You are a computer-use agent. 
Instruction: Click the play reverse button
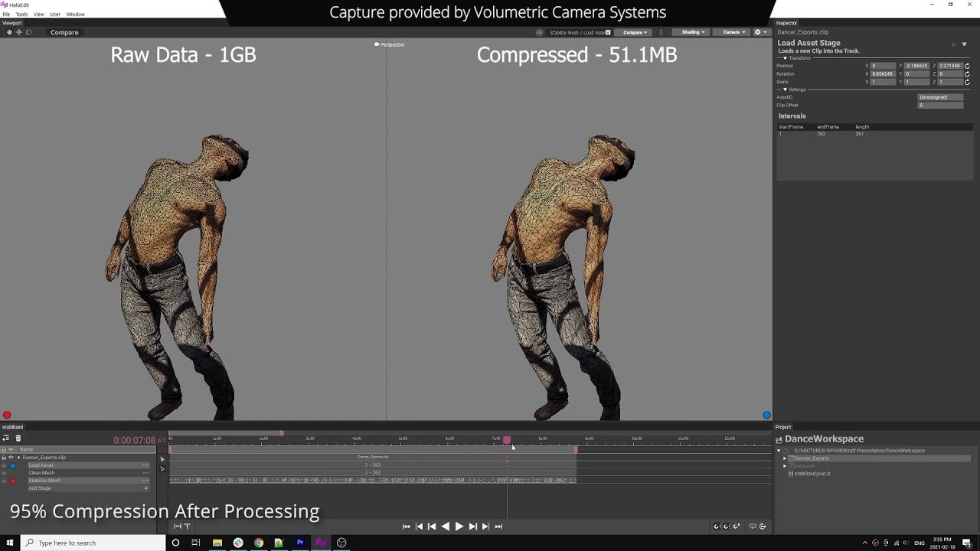click(x=446, y=527)
